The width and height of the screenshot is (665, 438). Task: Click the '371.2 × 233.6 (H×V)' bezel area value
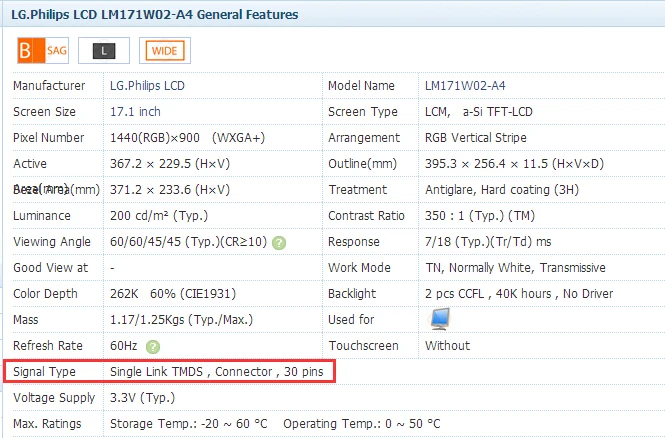[170, 190]
